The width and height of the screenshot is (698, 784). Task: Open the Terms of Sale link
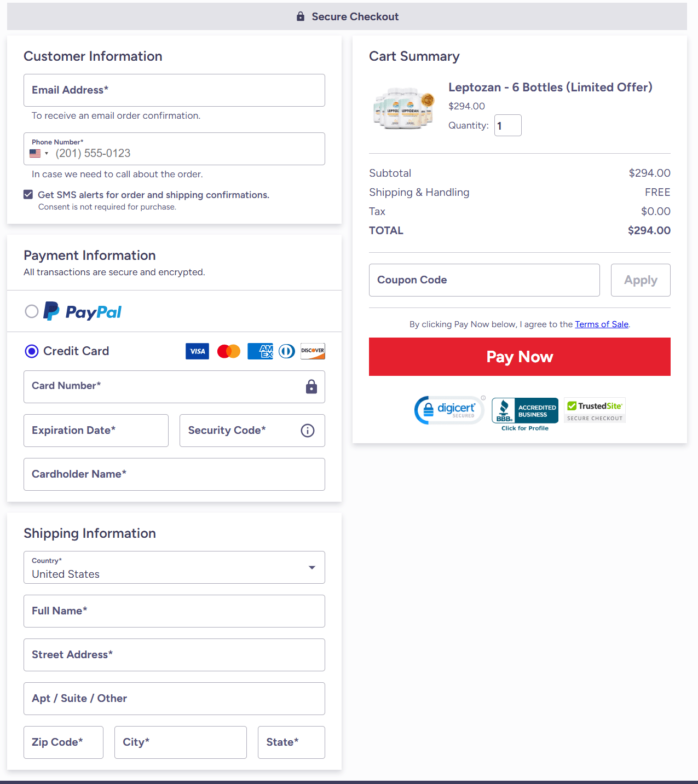point(601,324)
